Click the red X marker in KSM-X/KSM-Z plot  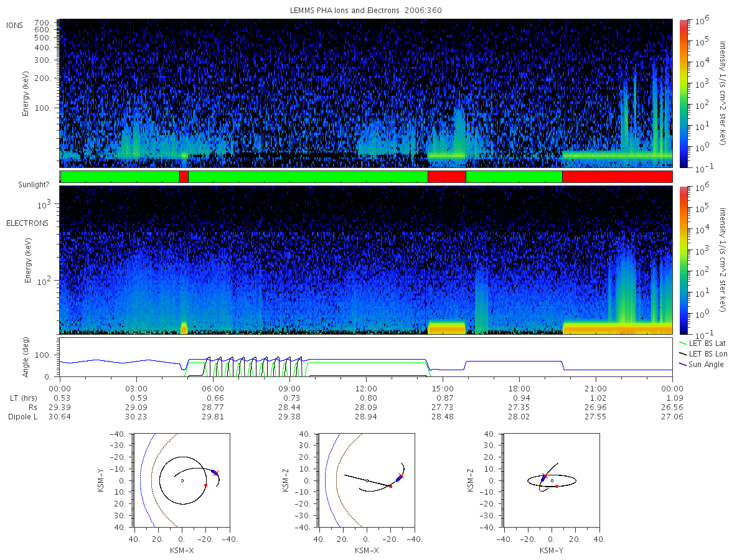point(401,476)
